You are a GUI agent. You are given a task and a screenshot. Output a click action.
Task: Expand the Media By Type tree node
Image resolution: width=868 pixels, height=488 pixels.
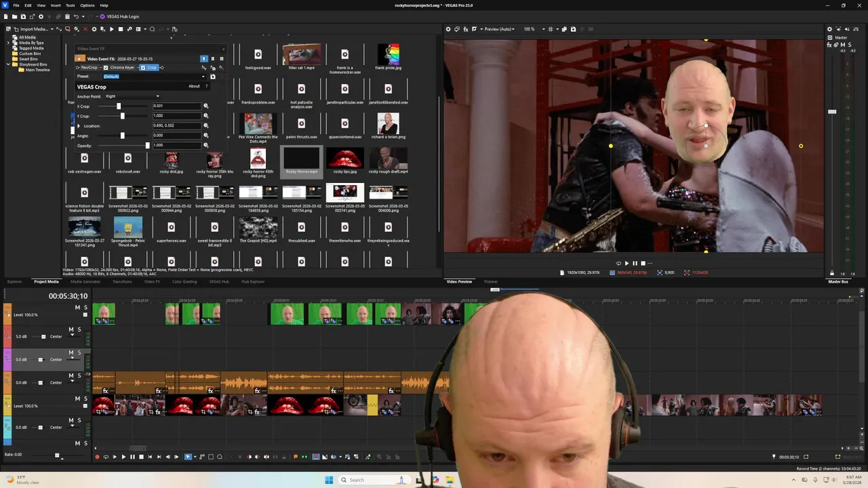coord(9,43)
